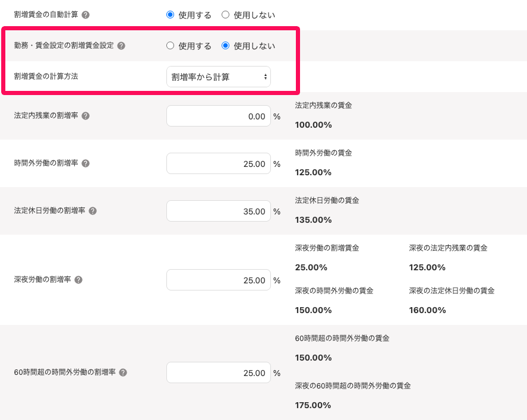Viewport: 527px width, 420px height.
Task: Click the 割増賃金の計算方法 label
Action: [x=46, y=76]
